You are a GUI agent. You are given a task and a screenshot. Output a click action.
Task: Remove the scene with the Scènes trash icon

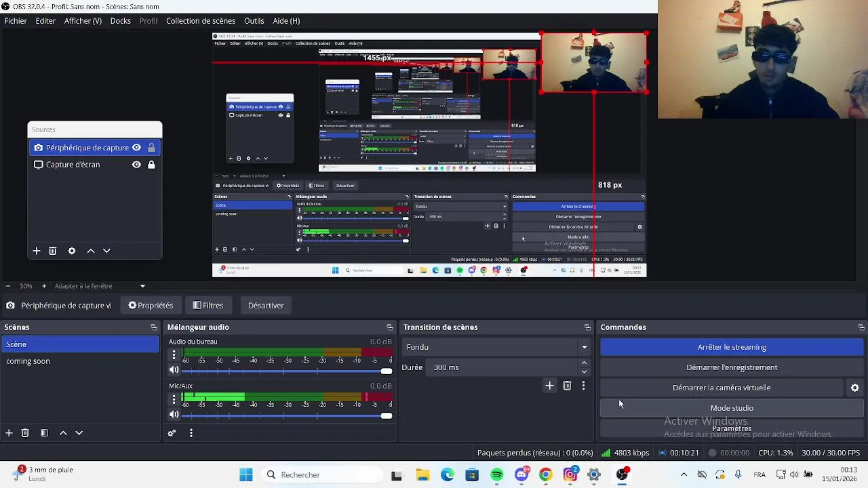tap(25, 433)
